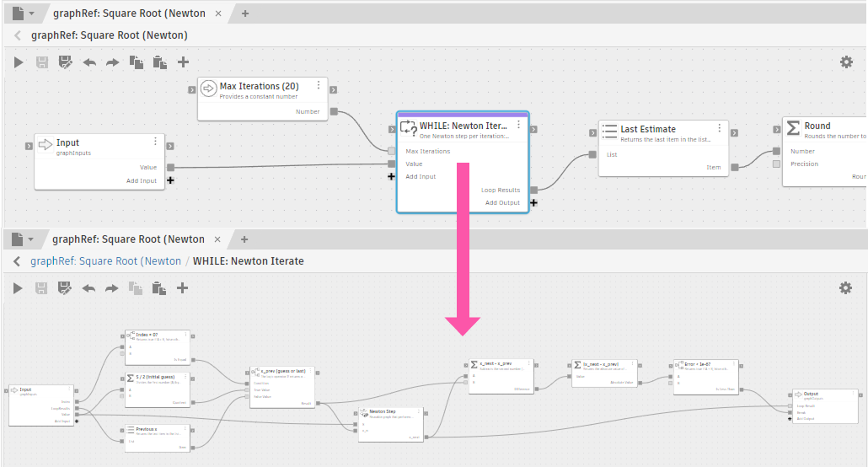868x467 pixels.
Task: Open WHILE: Newton Iterate node options menu
Action: click(x=519, y=125)
